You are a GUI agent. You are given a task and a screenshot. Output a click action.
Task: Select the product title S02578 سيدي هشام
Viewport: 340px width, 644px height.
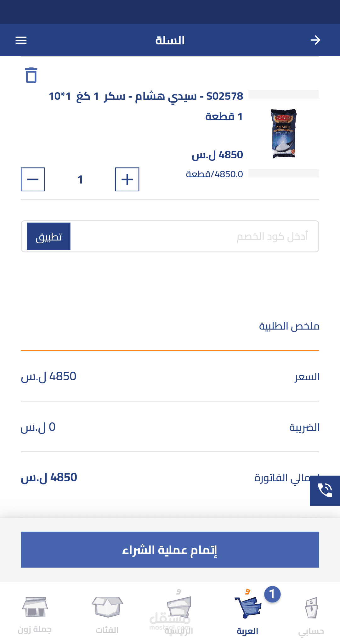coord(146,96)
